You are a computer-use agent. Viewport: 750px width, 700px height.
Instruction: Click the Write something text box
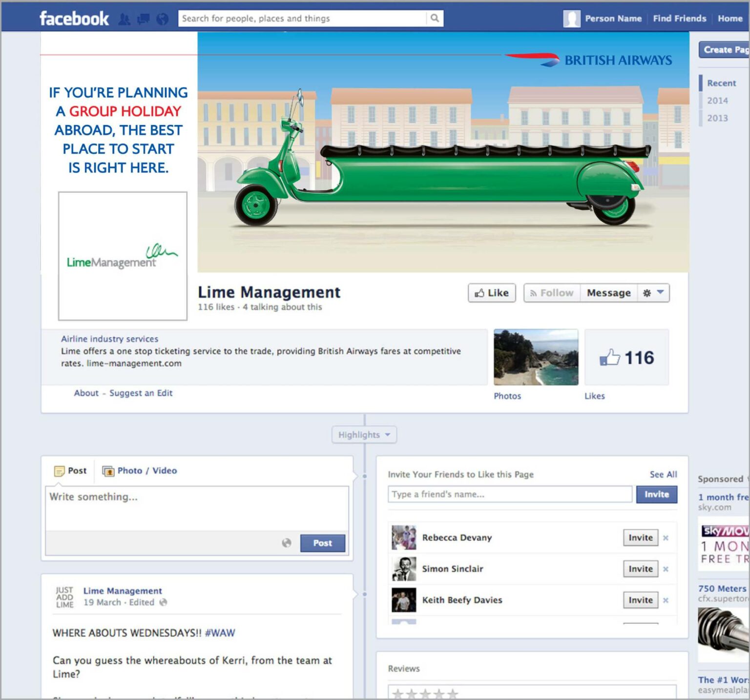pos(197,508)
